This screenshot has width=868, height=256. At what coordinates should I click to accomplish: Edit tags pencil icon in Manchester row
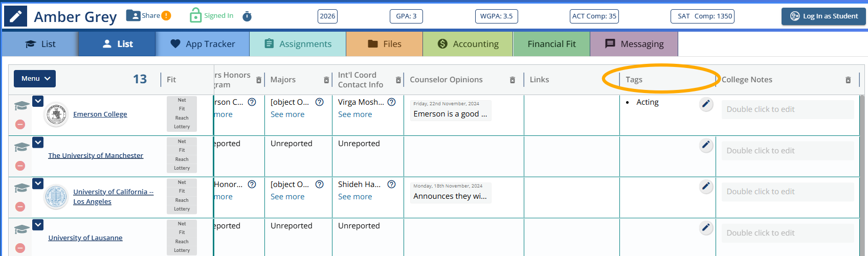[x=706, y=145]
